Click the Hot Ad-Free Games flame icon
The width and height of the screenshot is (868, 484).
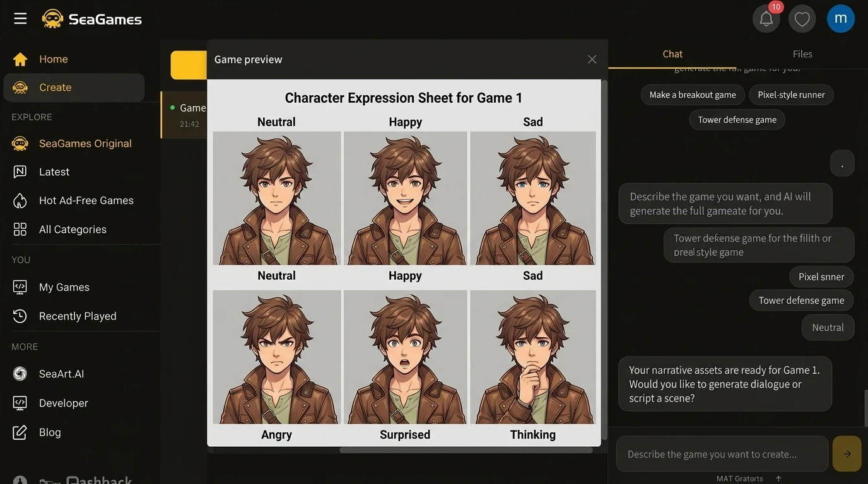(x=20, y=200)
